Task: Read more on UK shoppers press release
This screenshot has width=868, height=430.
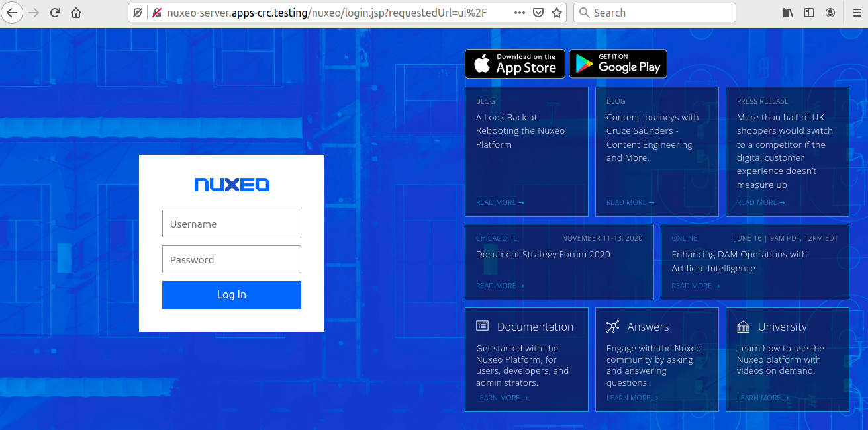Action: pyautogui.click(x=761, y=202)
